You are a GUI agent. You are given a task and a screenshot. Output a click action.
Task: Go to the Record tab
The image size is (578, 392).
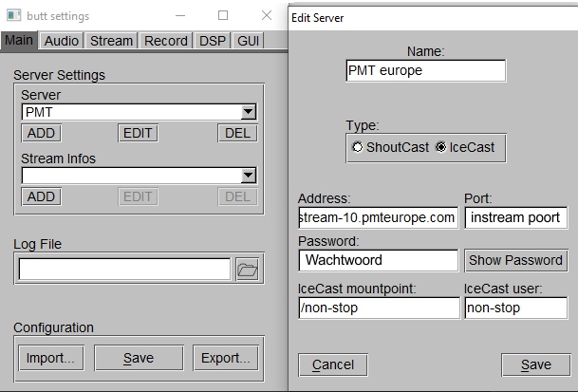point(166,41)
